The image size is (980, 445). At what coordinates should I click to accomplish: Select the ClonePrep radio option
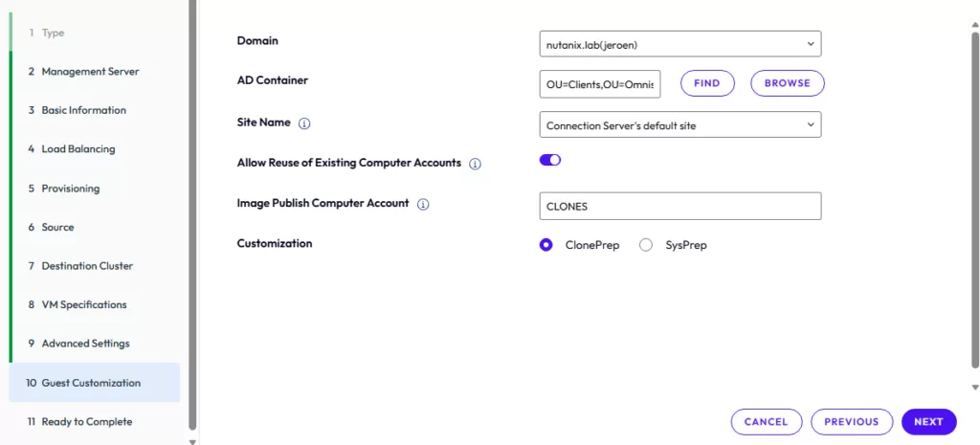tap(546, 245)
